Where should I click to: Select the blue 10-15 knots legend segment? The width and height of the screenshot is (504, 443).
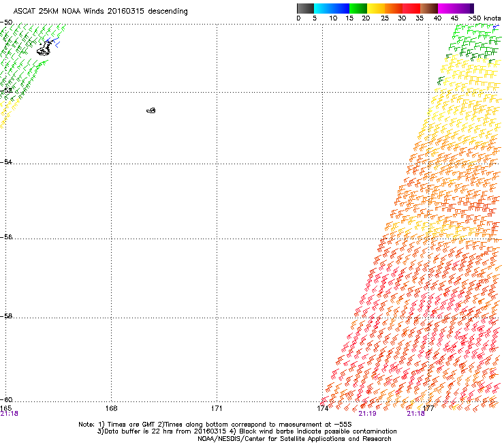point(341,8)
